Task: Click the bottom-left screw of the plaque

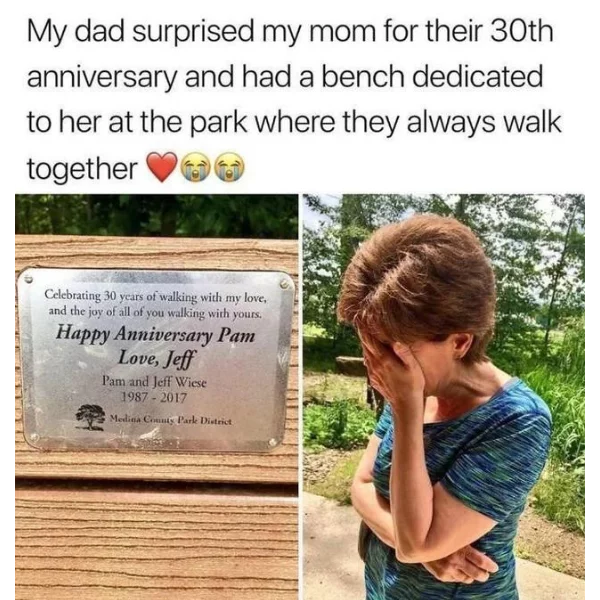Action: pyautogui.click(x=34, y=437)
